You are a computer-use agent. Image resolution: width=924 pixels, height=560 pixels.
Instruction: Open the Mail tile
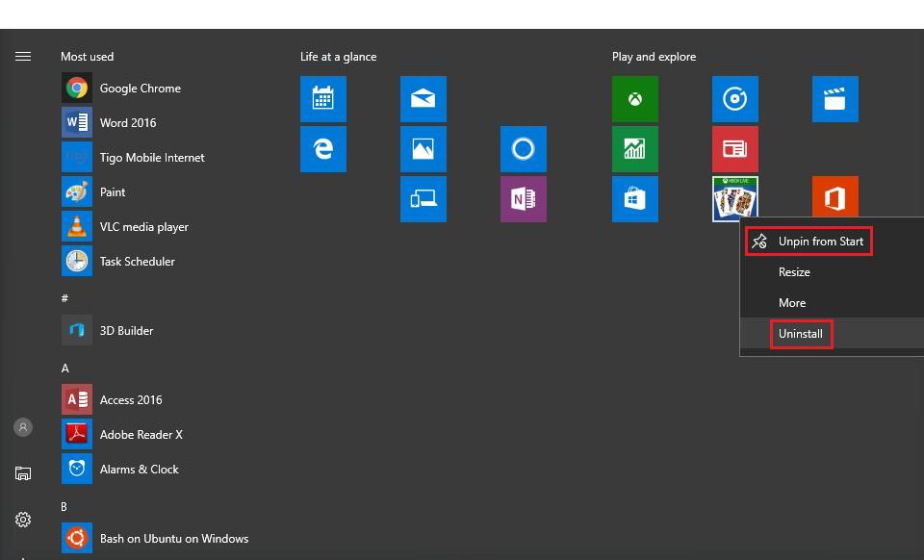click(x=423, y=99)
